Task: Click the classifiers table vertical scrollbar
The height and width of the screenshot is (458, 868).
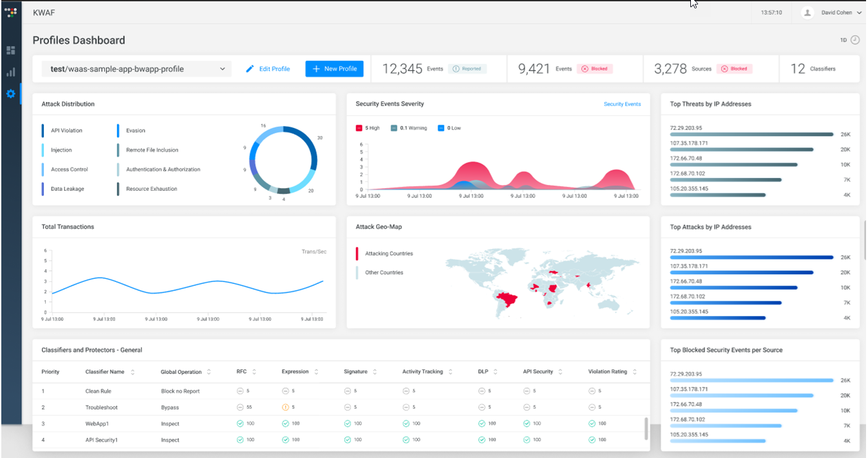Action: tap(646, 428)
